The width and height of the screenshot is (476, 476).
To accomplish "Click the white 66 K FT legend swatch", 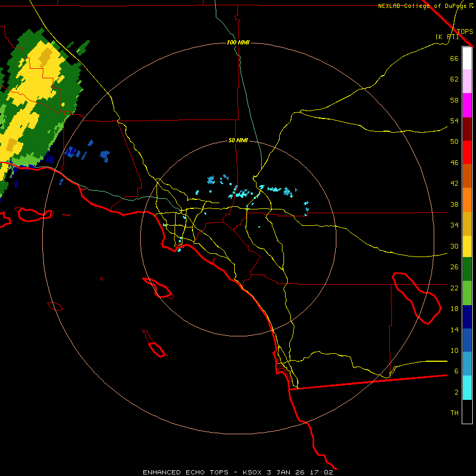I will pos(467,58).
